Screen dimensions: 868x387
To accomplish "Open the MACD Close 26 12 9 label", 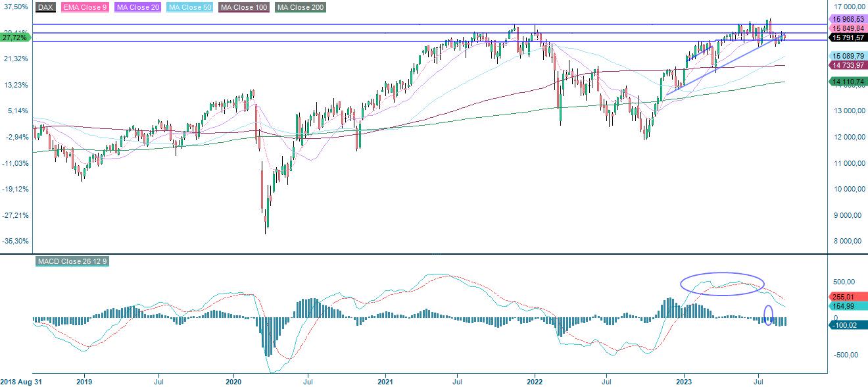I will click(74, 262).
